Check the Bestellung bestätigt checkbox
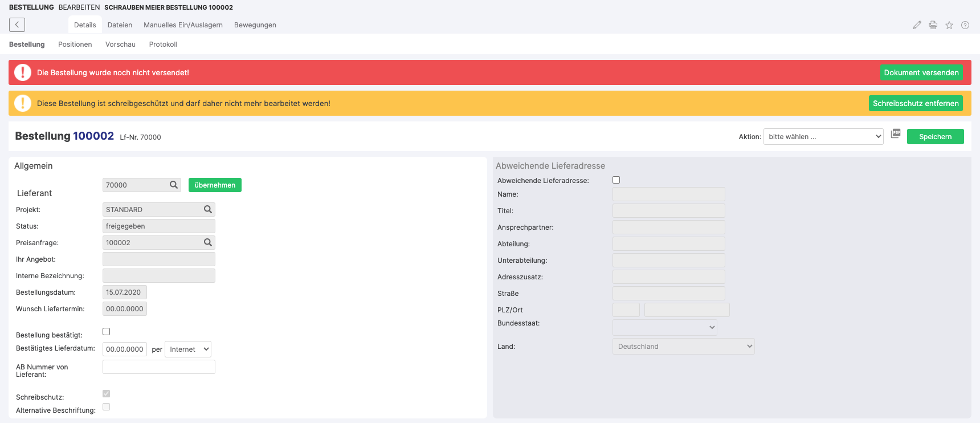 click(x=106, y=332)
